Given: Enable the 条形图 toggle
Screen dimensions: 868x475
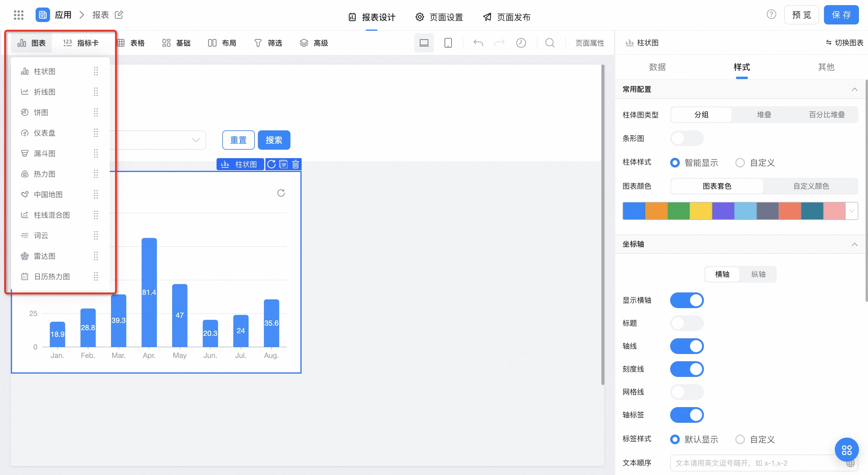Looking at the screenshot, I should click(x=687, y=138).
